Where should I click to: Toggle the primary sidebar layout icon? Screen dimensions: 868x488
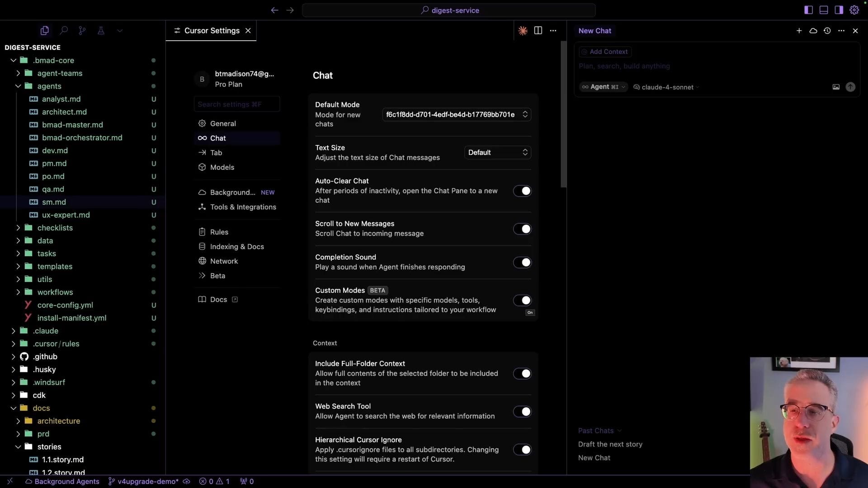click(808, 10)
